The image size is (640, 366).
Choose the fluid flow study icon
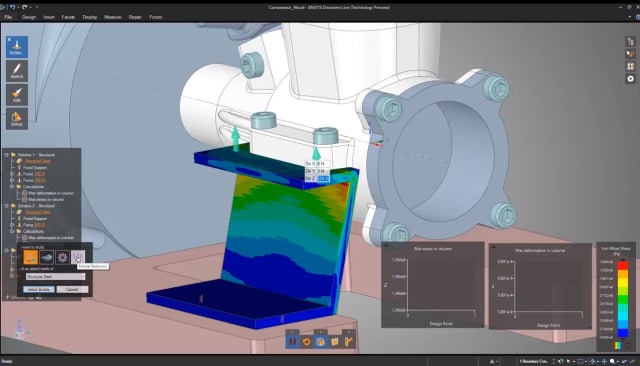point(47,257)
